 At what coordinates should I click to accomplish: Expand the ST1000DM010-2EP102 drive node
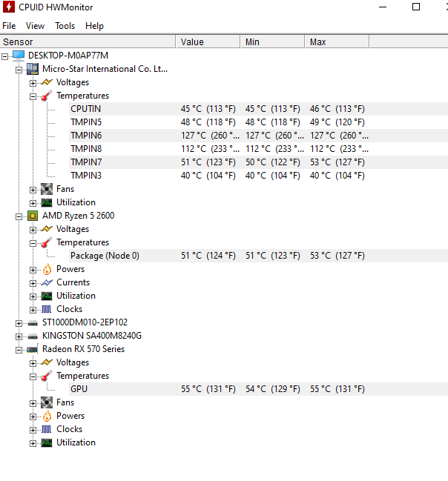click(x=19, y=323)
